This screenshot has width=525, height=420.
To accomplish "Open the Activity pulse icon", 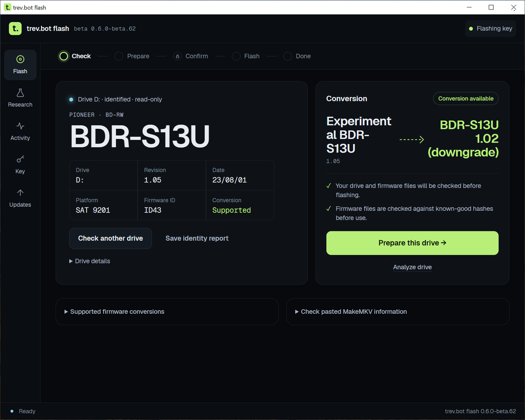I will pos(20,126).
